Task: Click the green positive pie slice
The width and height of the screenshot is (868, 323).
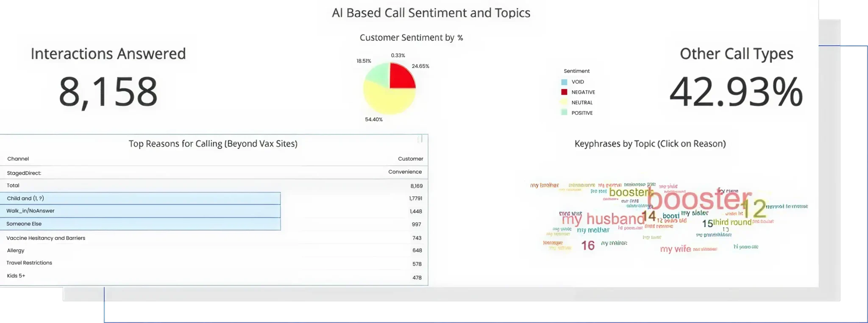Action: pyautogui.click(x=378, y=74)
